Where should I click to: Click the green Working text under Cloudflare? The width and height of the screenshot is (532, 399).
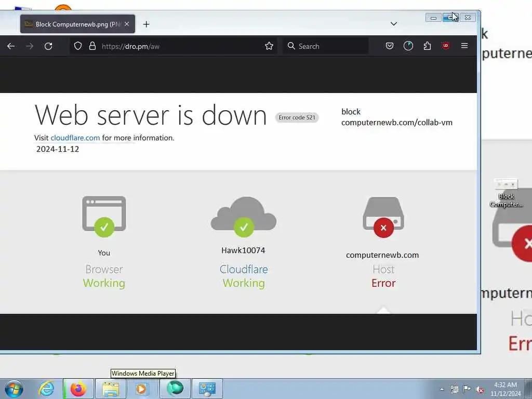244,283
